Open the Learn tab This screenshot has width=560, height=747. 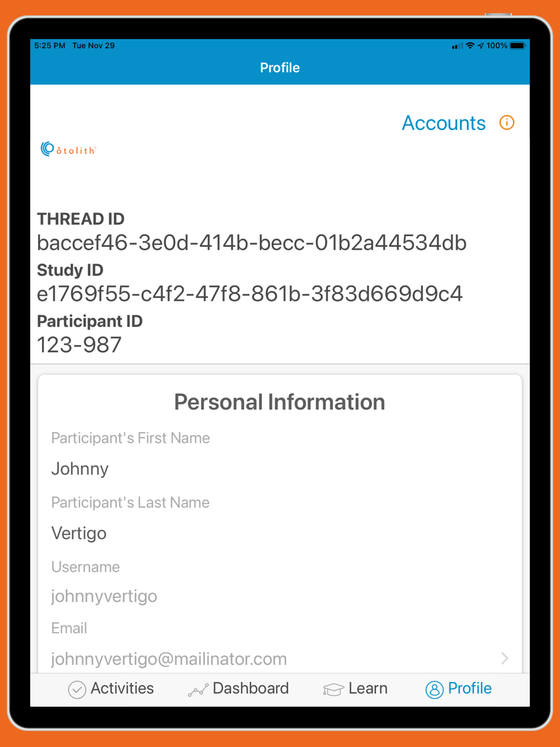355,689
